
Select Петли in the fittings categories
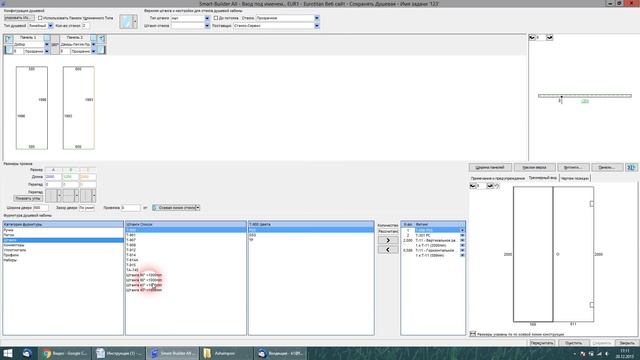point(63,235)
